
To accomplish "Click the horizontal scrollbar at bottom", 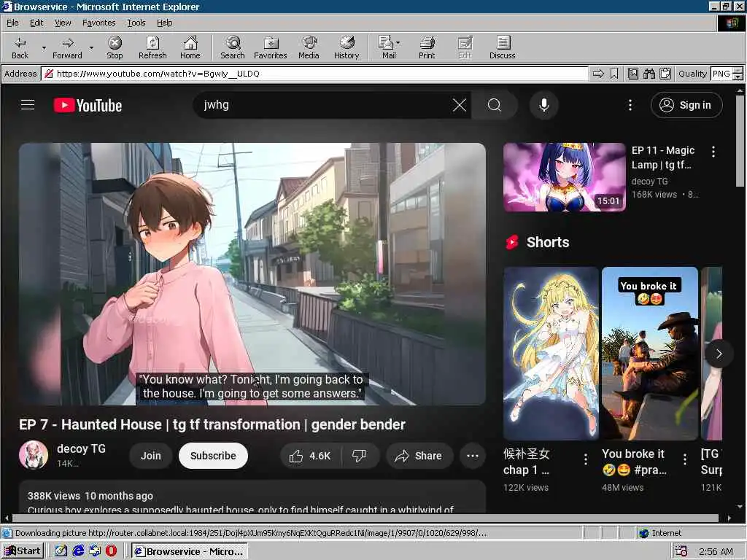I will pyautogui.click(x=366, y=518).
